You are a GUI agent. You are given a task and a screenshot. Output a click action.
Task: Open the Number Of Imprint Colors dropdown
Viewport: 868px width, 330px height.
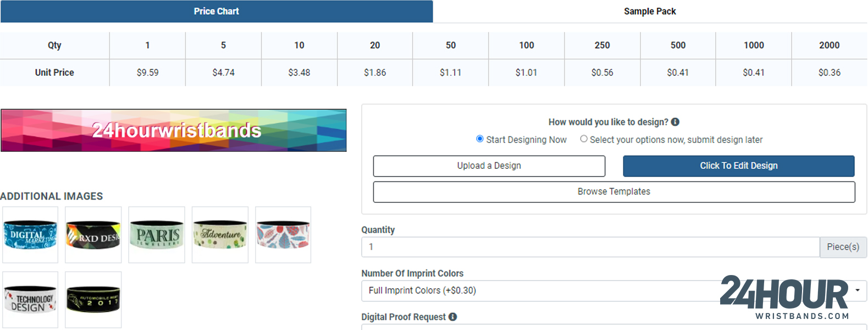pos(614,291)
